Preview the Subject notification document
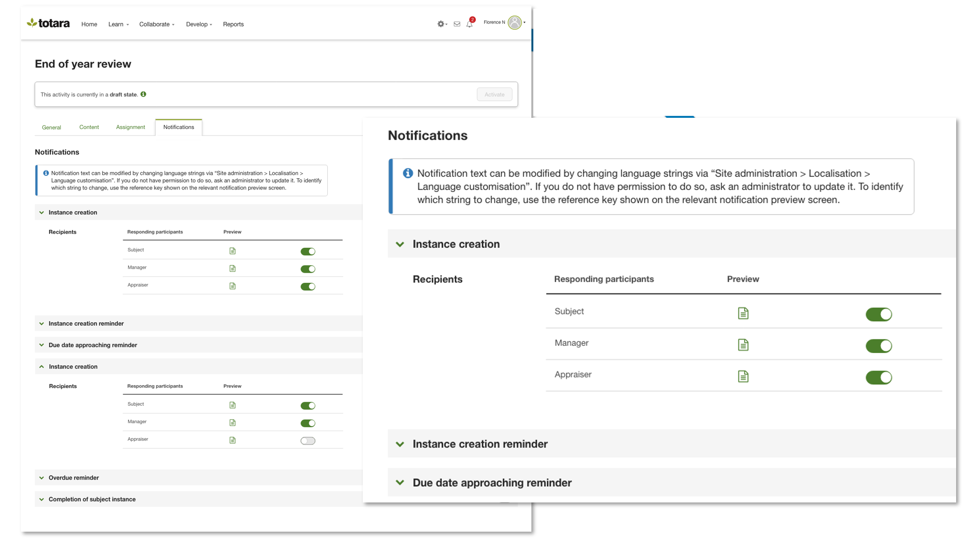The height and width of the screenshot is (538, 980). click(x=743, y=313)
